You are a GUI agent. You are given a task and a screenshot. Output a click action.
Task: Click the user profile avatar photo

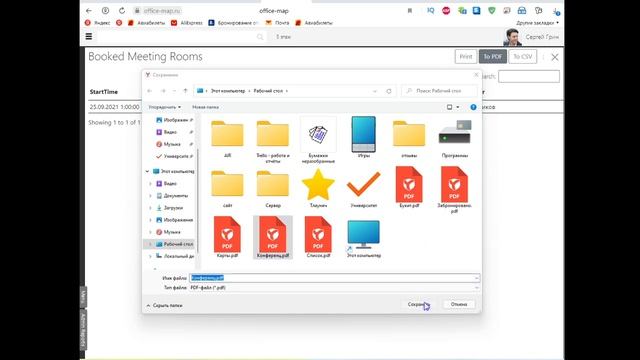pos(512,37)
